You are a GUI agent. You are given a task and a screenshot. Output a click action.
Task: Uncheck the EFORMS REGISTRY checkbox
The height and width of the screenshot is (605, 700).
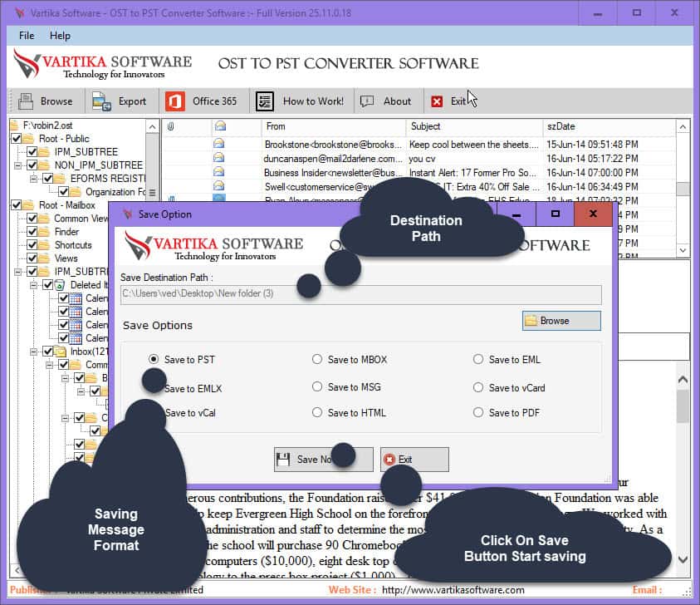click(x=48, y=179)
